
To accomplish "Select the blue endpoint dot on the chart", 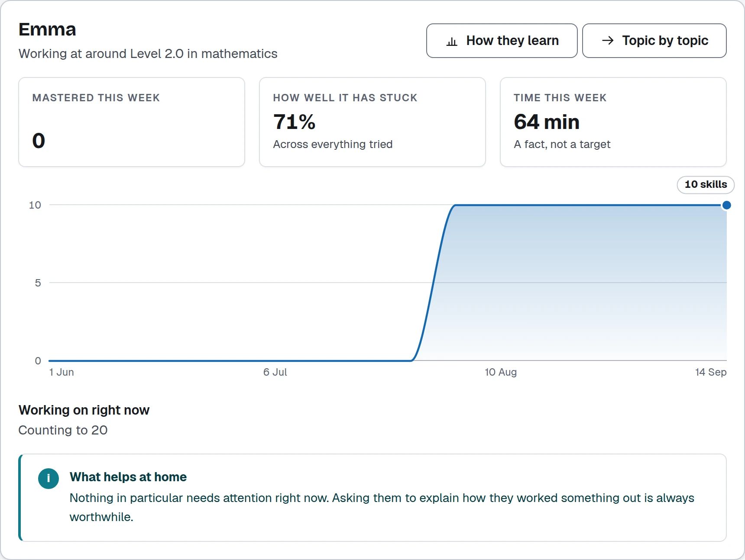I will [726, 205].
